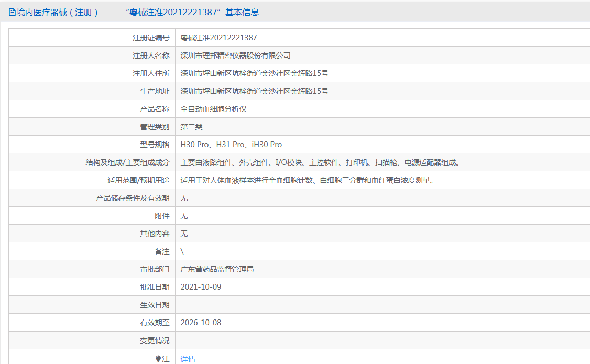Click the 产品储存条件及有效期 label
The width and height of the screenshot is (590, 364).
point(133,198)
